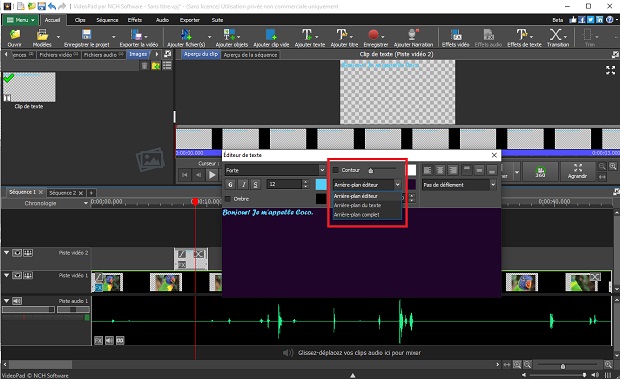The height and width of the screenshot is (379, 620).
Task: Open Aperçu de la séquence tab
Action: click(250, 55)
